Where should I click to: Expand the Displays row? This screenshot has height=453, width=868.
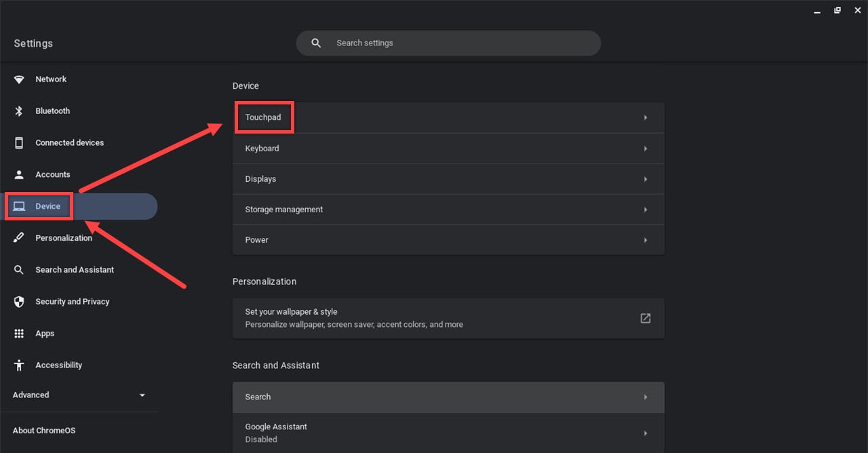click(645, 178)
